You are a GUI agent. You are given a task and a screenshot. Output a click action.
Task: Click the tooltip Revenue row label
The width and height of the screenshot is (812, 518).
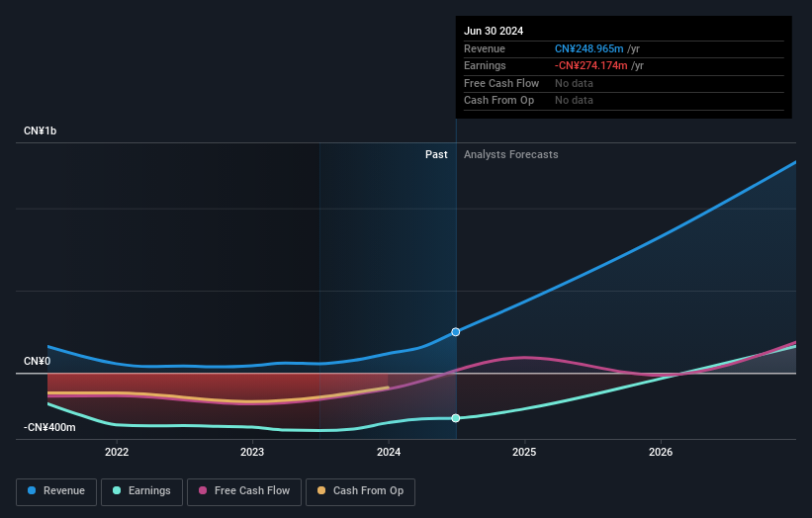click(x=485, y=48)
